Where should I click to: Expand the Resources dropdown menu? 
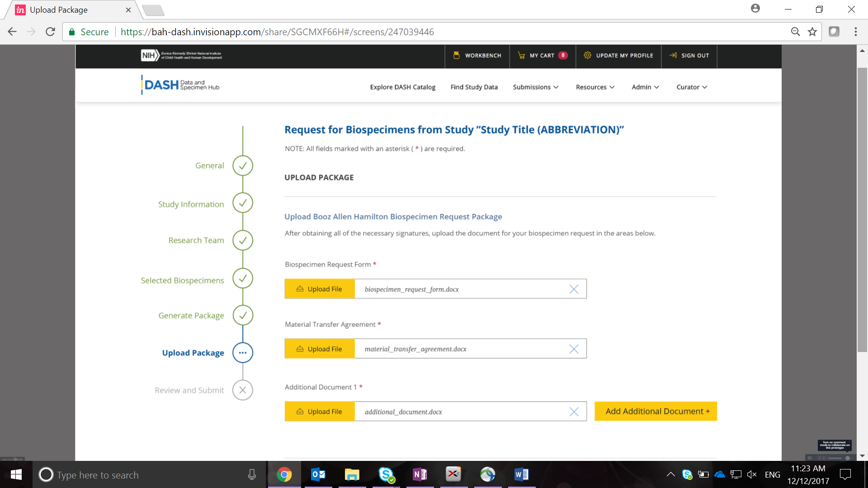point(595,87)
